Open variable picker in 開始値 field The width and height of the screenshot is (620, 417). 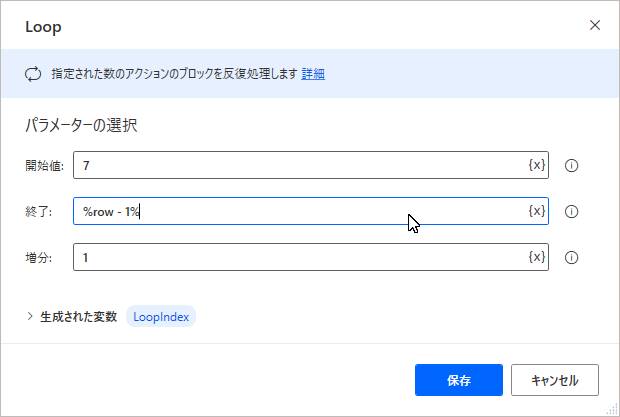click(537, 165)
